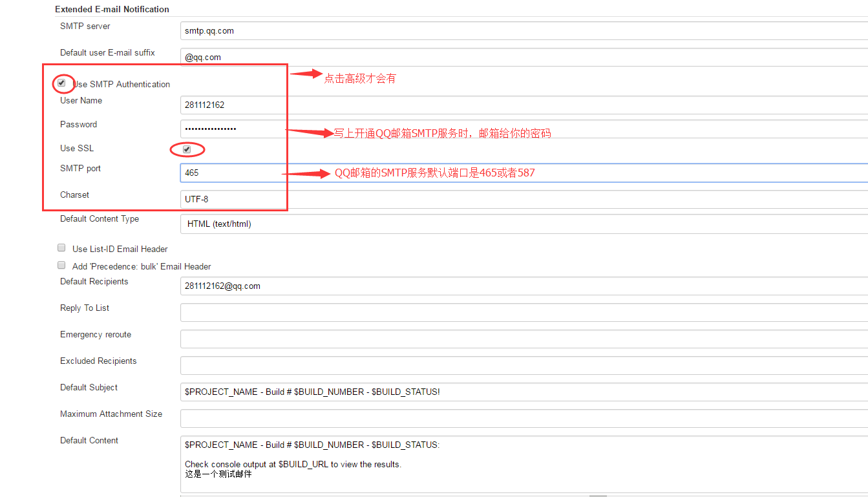Screen dimensions: 868x497
Task: Uncheck the Use SSL checkbox
Action: point(187,149)
